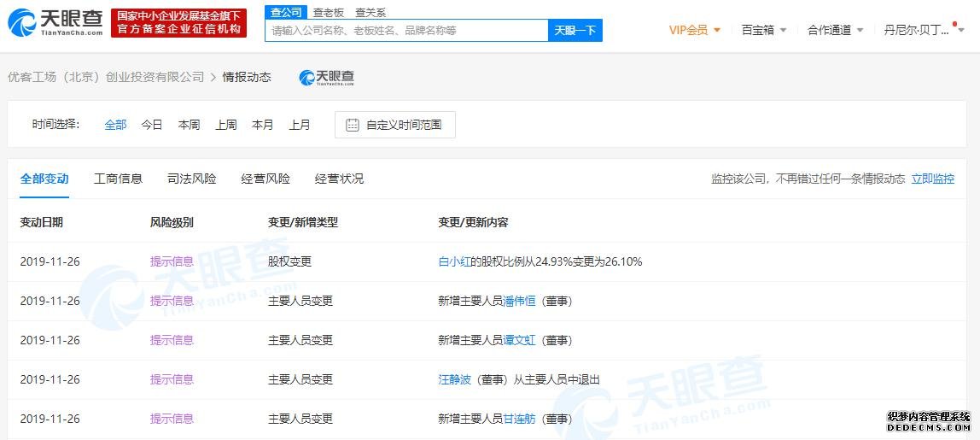Focus the company name search field
Screen dimensions: 980x440
407,30
